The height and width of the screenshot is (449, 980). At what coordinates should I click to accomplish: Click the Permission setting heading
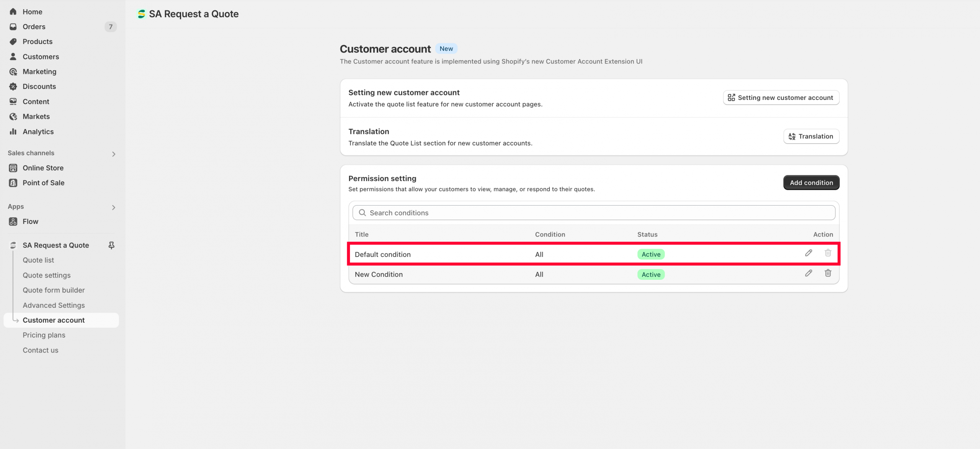[x=382, y=178]
